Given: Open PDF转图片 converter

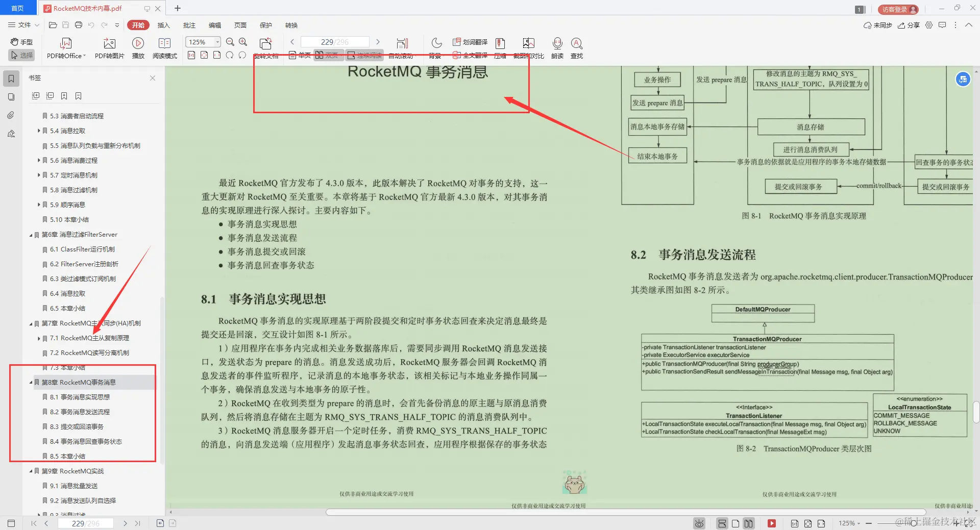Looking at the screenshot, I should tap(108, 47).
